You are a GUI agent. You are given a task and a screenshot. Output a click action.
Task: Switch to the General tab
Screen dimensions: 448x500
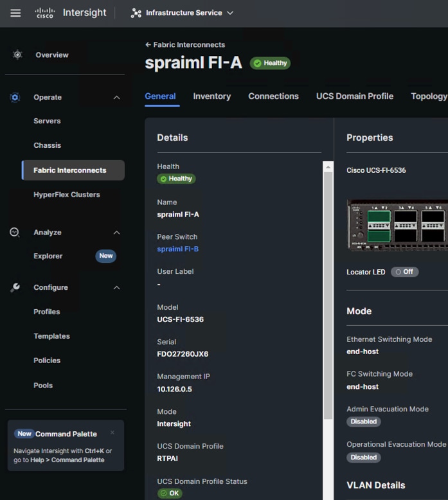(x=160, y=96)
